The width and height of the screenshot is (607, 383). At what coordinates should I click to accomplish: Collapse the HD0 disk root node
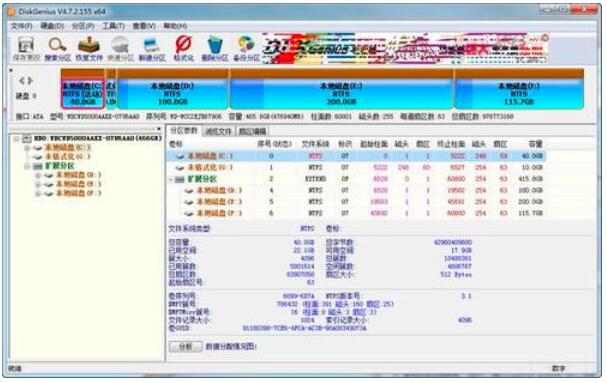(x=16, y=138)
